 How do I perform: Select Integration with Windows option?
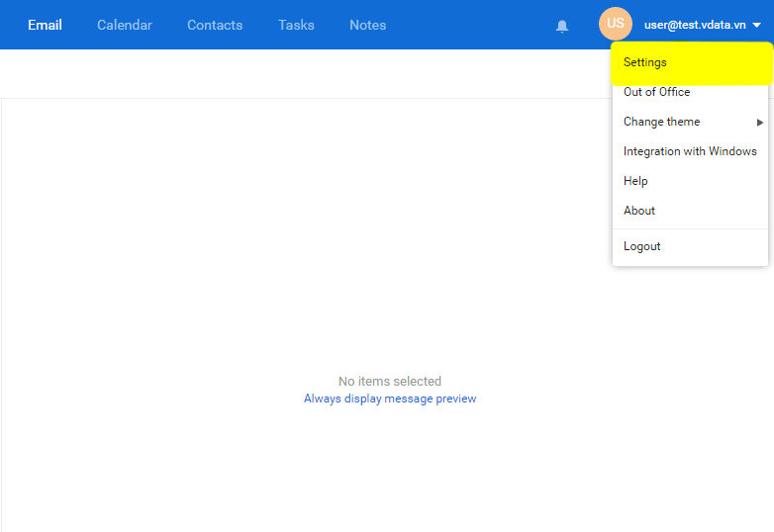(x=690, y=151)
